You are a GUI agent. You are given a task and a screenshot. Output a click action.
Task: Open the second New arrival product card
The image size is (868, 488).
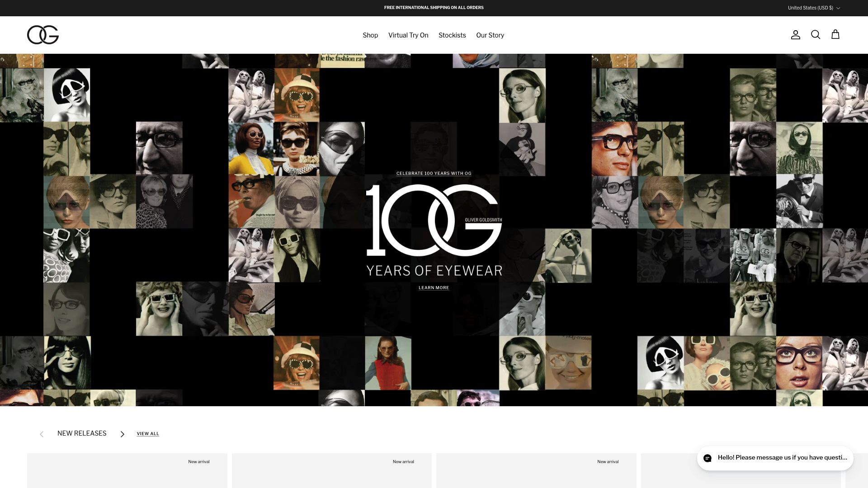click(332, 470)
